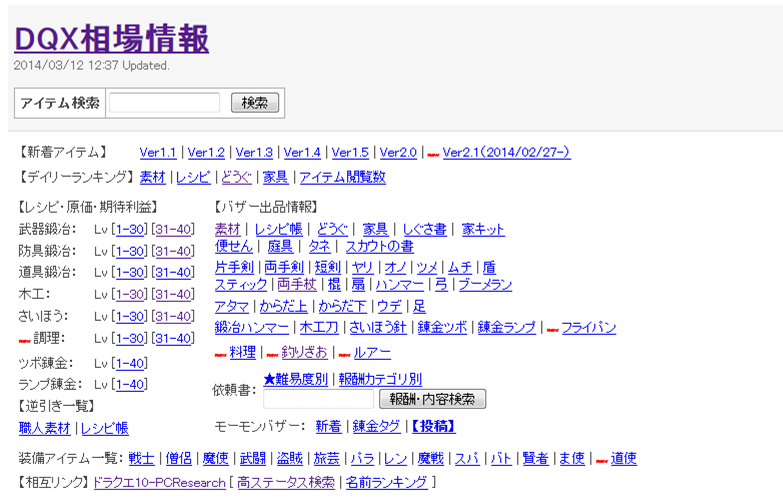Click the 報酬・内容検索 button
The height and width of the screenshot is (503, 783).
(432, 399)
